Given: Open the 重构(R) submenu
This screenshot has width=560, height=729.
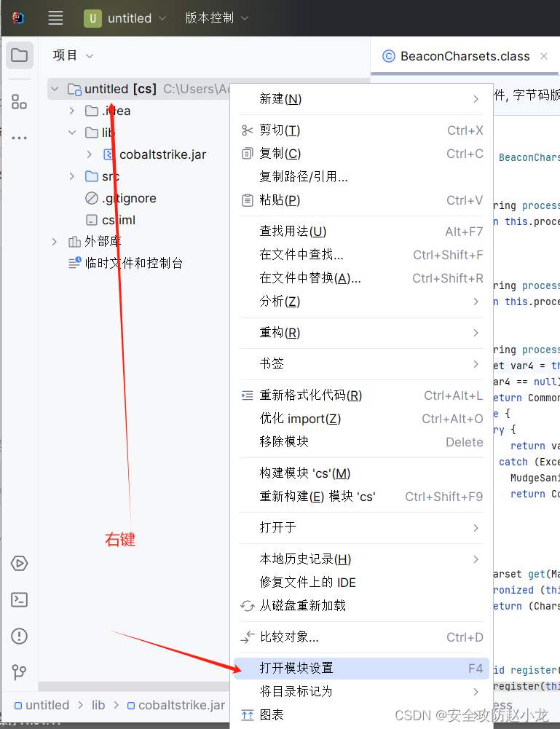Looking at the screenshot, I should 361,333.
